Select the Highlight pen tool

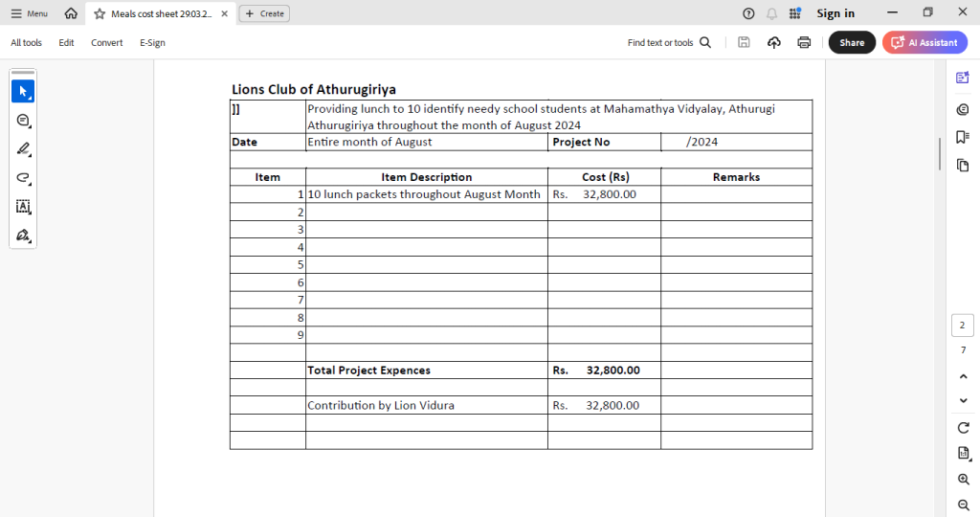pyautogui.click(x=23, y=148)
